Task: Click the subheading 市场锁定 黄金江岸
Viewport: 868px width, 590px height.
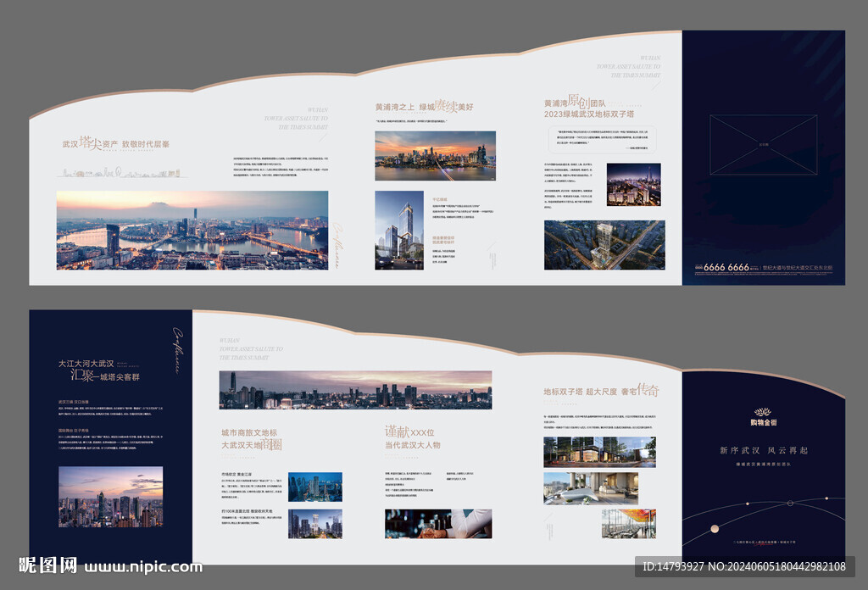Action: (236, 475)
